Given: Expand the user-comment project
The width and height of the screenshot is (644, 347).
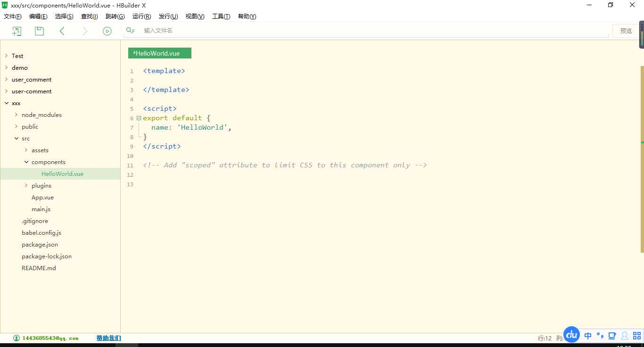Looking at the screenshot, I should click(6, 91).
